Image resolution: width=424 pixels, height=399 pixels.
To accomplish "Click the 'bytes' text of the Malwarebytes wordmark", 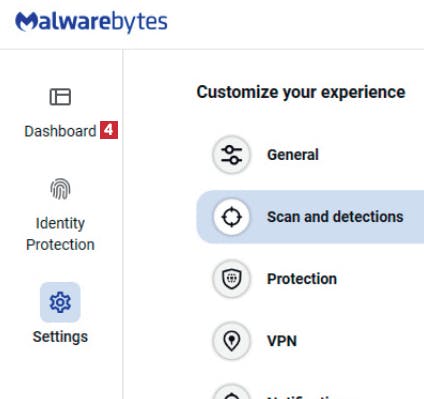I will point(139,23).
